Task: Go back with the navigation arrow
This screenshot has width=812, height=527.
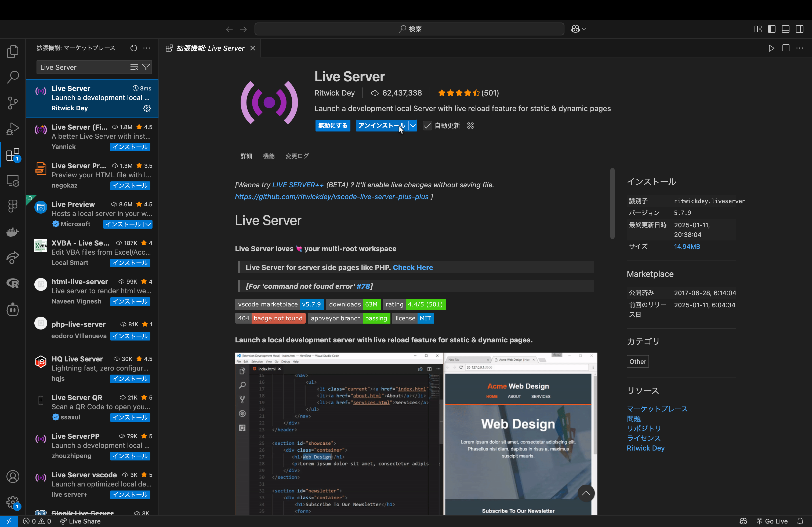Action: (x=229, y=29)
